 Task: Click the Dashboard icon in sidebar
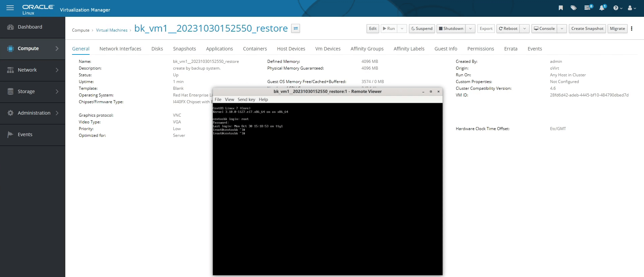(10, 27)
